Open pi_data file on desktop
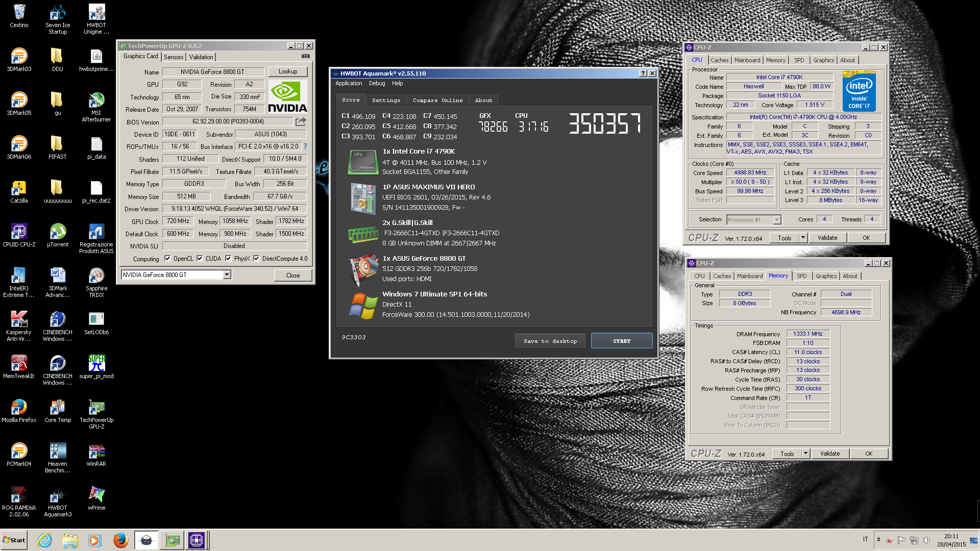This screenshot has height=551, width=980. point(96,147)
